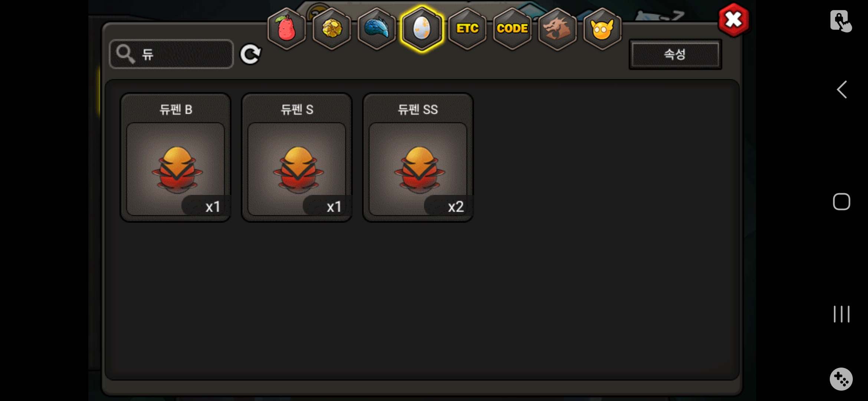Open Android recent apps button
Viewport: 868px width, 401px height.
[841, 314]
